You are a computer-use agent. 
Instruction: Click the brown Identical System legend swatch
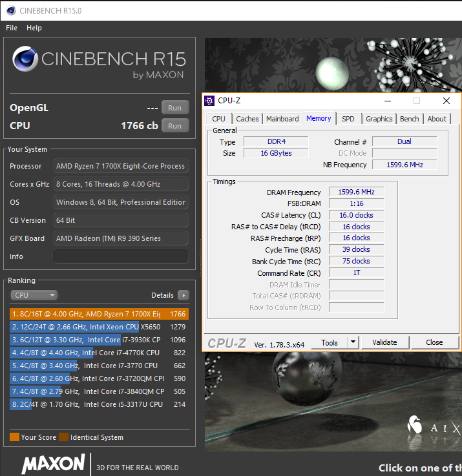(63, 437)
